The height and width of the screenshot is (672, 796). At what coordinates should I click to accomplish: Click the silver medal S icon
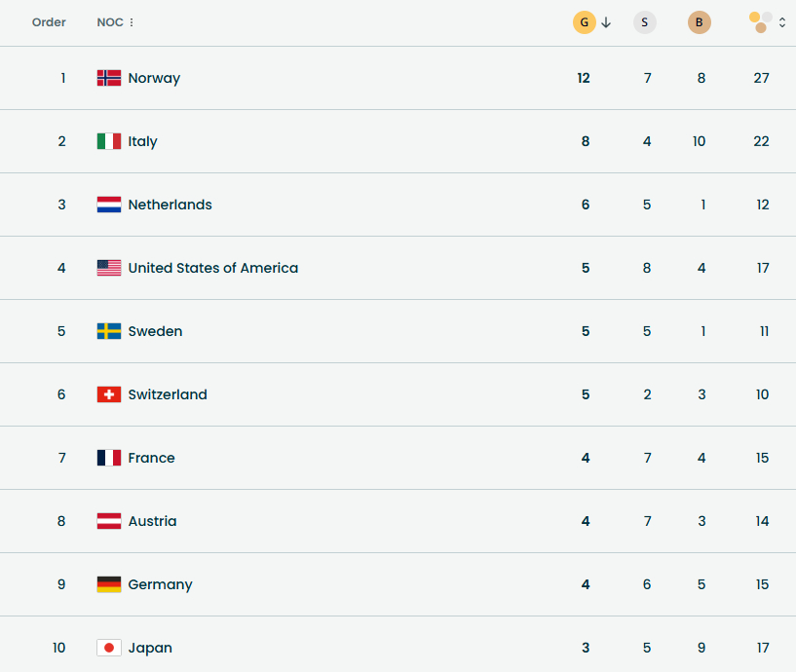click(644, 22)
